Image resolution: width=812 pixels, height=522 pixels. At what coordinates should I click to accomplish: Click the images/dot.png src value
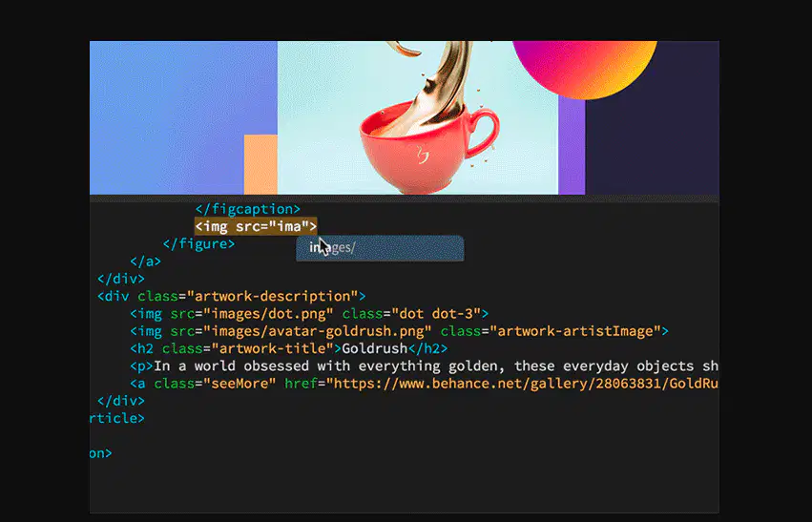point(268,314)
